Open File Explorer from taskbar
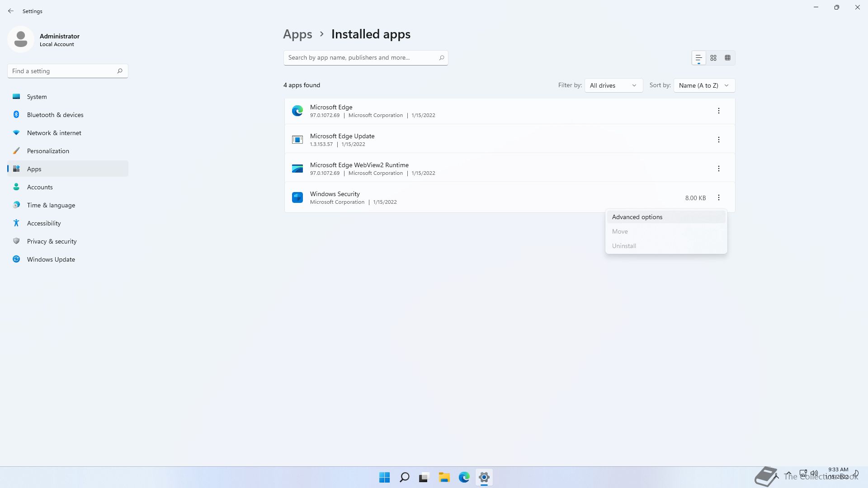The height and width of the screenshot is (488, 868). click(x=444, y=477)
